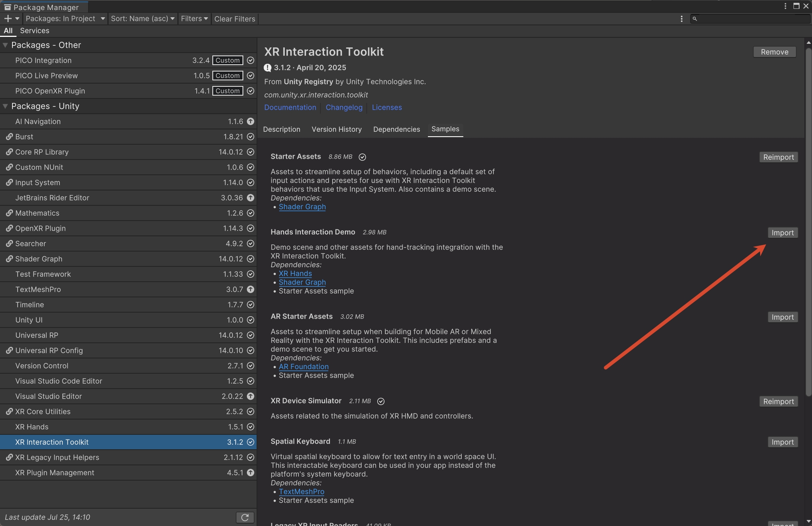Open the AR Foundation dependency link
812x526 pixels.
pos(304,367)
